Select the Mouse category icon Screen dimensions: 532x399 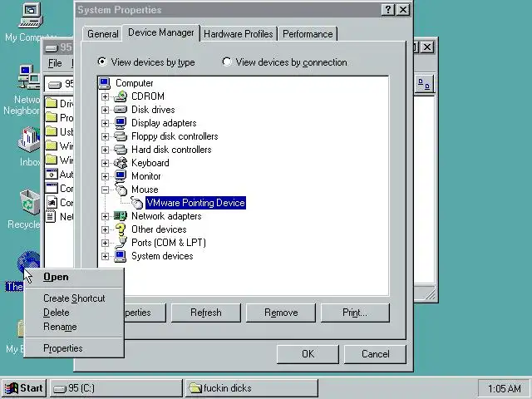click(121, 190)
